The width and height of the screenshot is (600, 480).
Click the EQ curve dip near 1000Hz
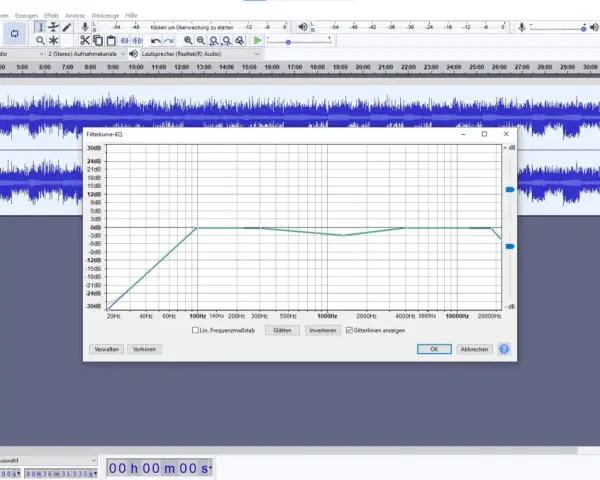(343, 235)
